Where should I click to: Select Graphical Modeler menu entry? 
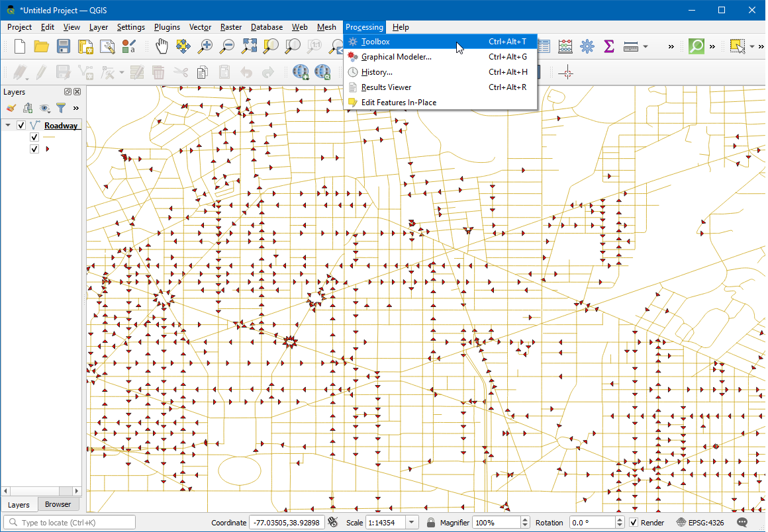click(396, 57)
